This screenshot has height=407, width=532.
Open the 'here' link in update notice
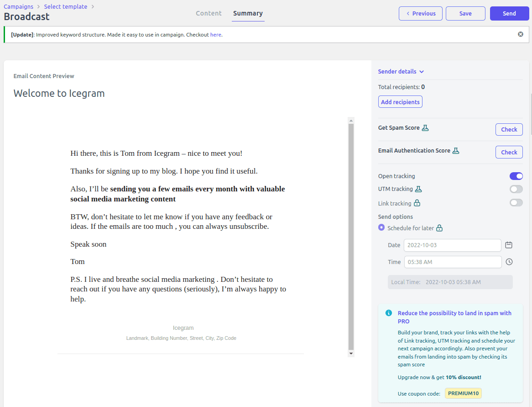216,35
